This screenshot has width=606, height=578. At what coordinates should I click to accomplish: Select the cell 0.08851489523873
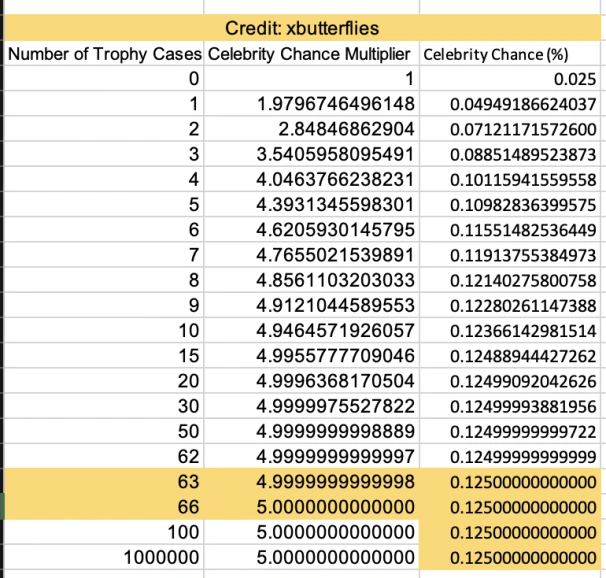[510, 154]
